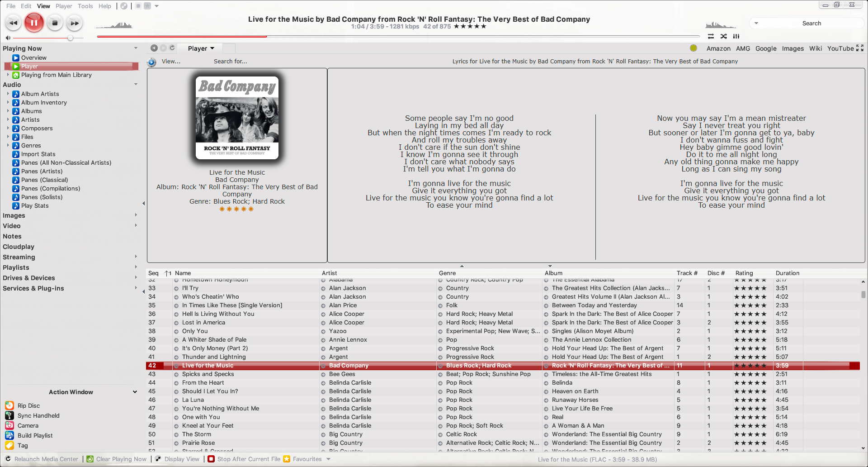Image resolution: width=868 pixels, height=467 pixels.
Task: Open the Images link
Action: 793,48
